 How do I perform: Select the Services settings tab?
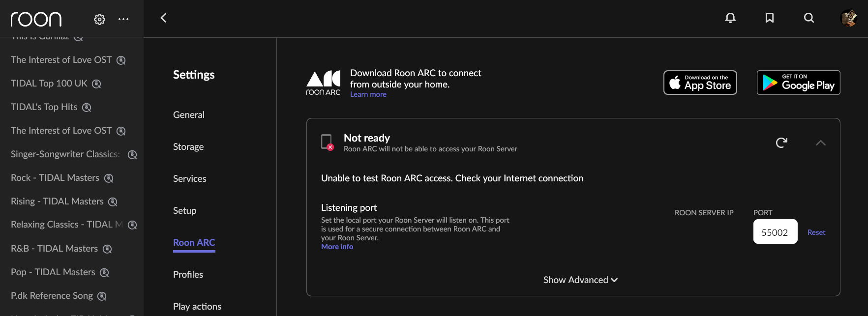(x=190, y=178)
